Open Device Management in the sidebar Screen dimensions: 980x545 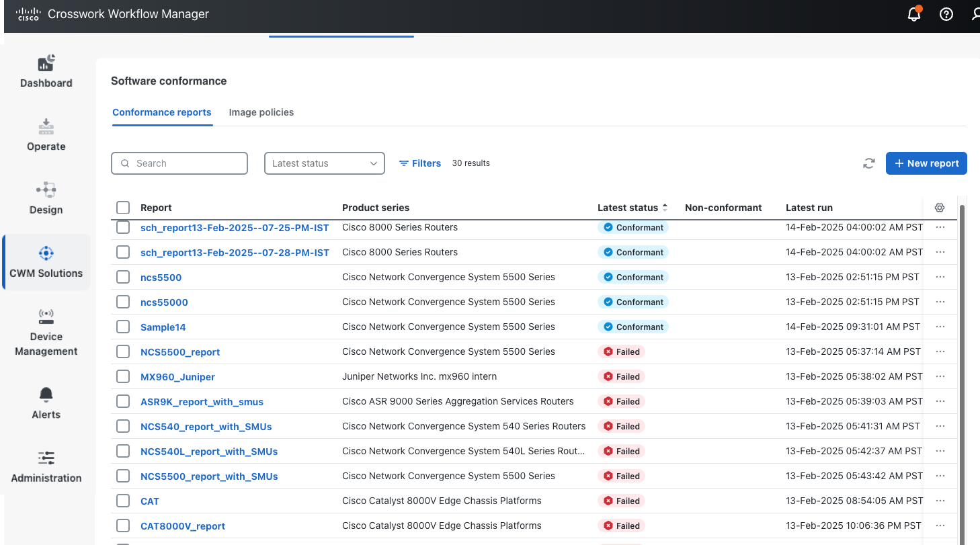pos(46,333)
